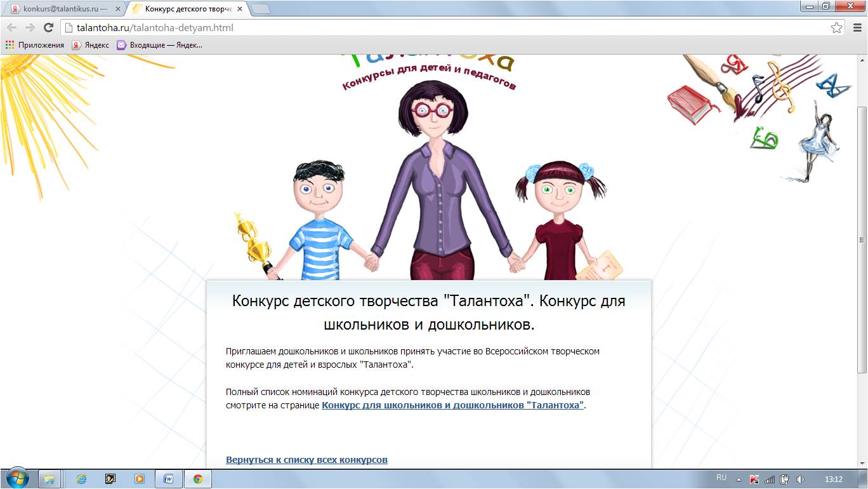This screenshot has width=868, height=489.
Task: Open the network signal tray icon
Action: point(770,479)
